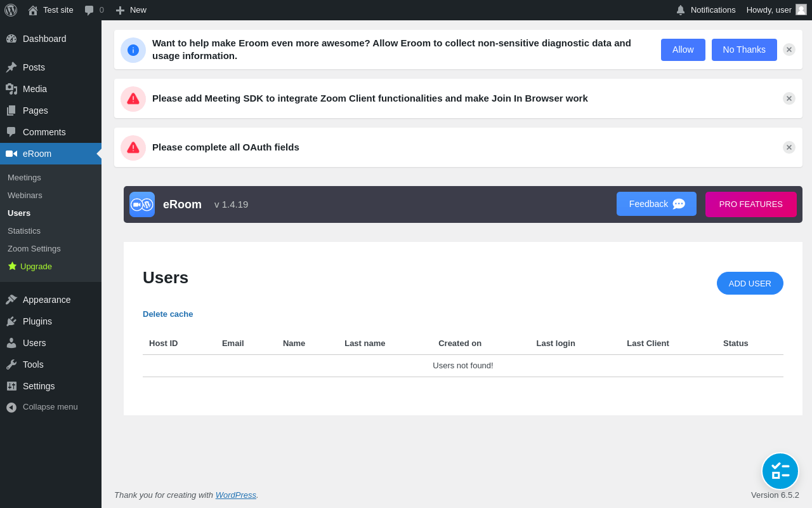Go to the Meetings submenu page
Viewport: 812px width, 508px height.
click(x=24, y=178)
